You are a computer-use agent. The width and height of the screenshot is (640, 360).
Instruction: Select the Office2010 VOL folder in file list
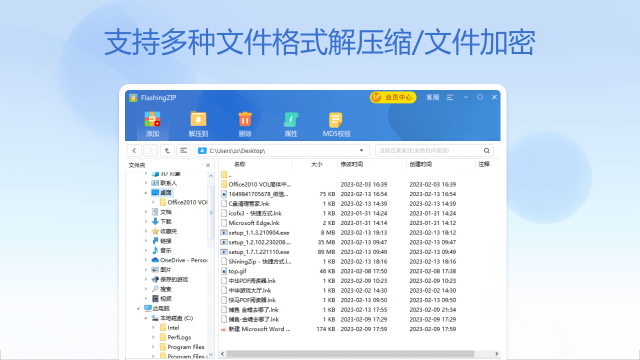260,184
